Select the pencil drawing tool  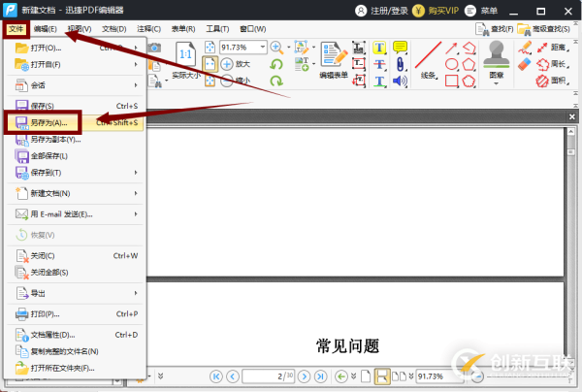(x=525, y=48)
